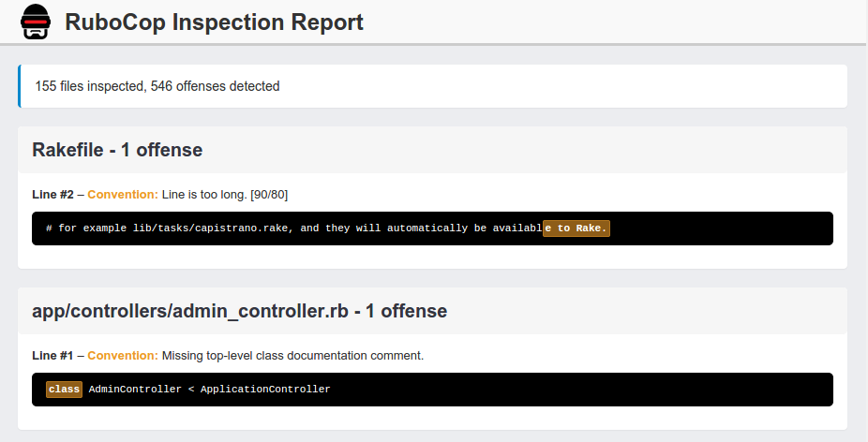Click AdminController text in code block
Image resolution: width=868 pixels, height=442 pixels.
click(x=135, y=390)
